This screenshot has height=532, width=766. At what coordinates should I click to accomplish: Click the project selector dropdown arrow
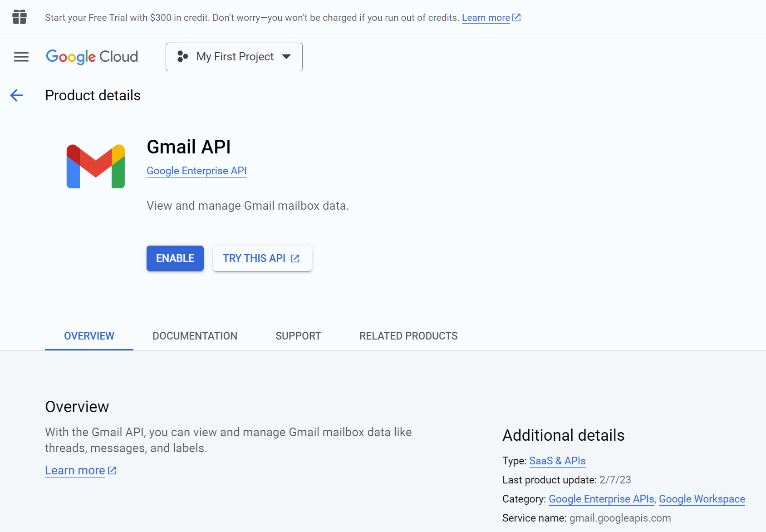pyautogui.click(x=286, y=57)
